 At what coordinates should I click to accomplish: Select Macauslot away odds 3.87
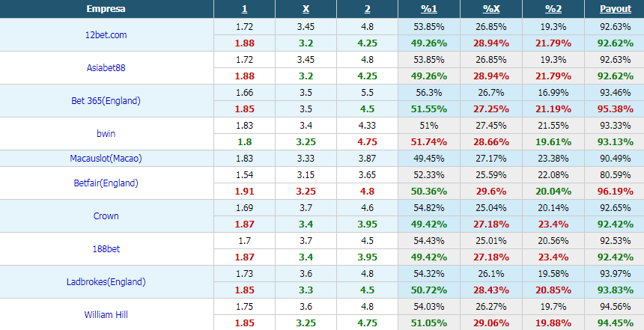pos(367,159)
